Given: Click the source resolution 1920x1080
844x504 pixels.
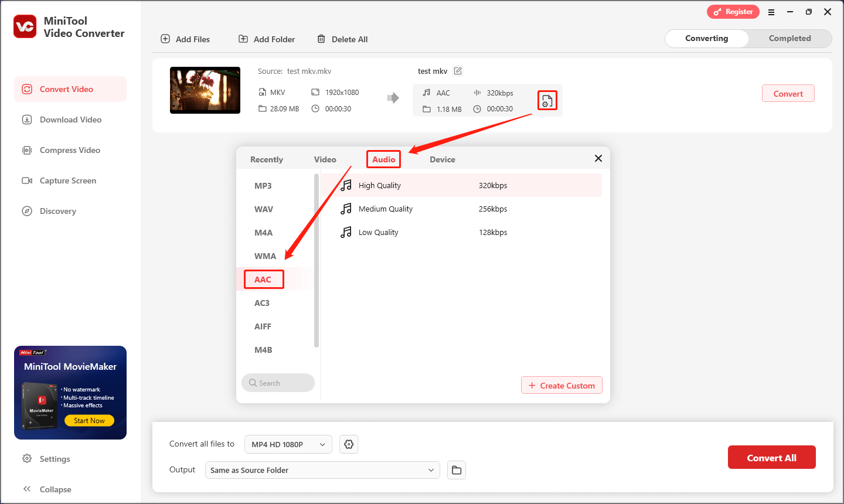Looking at the screenshot, I should (x=342, y=93).
